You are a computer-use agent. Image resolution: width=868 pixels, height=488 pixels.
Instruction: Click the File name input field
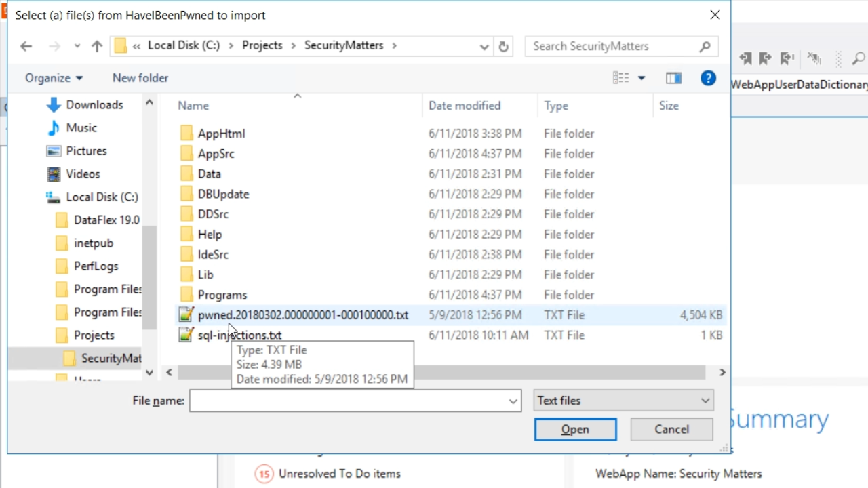click(x=347, y=401)
